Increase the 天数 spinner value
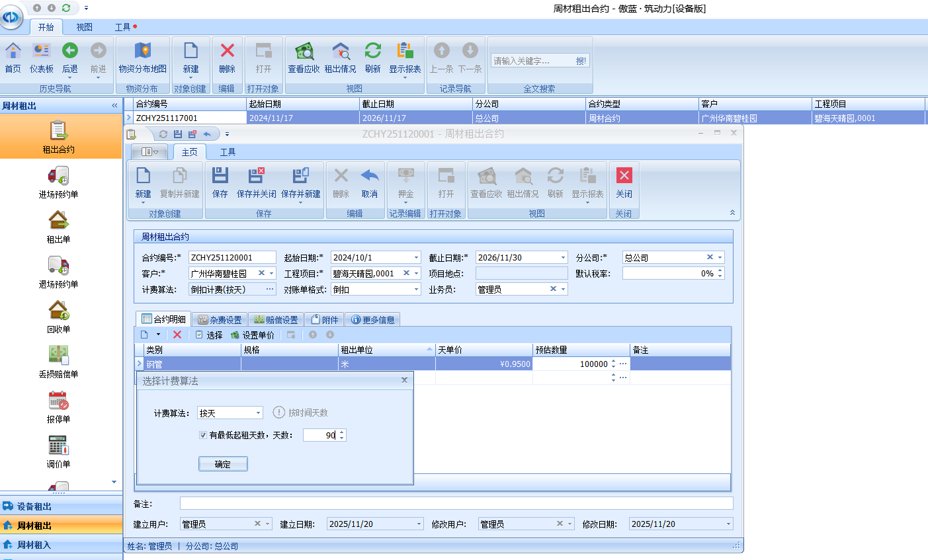 coord(342,432)
